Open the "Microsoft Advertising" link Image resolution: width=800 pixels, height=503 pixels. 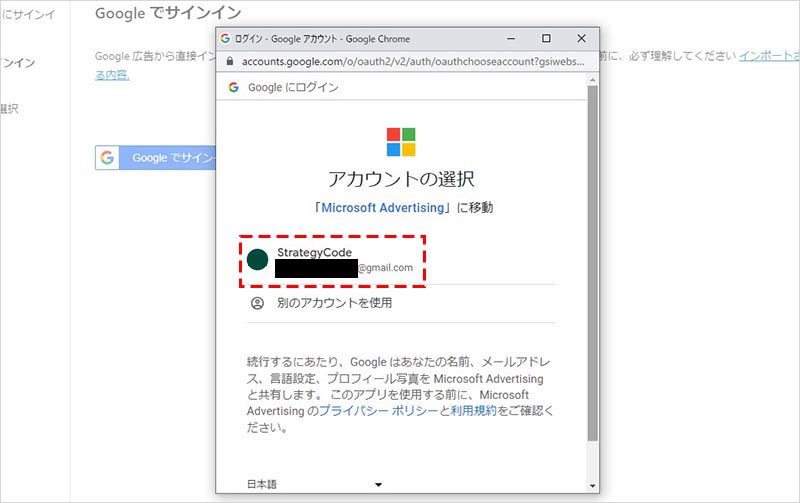383,208
